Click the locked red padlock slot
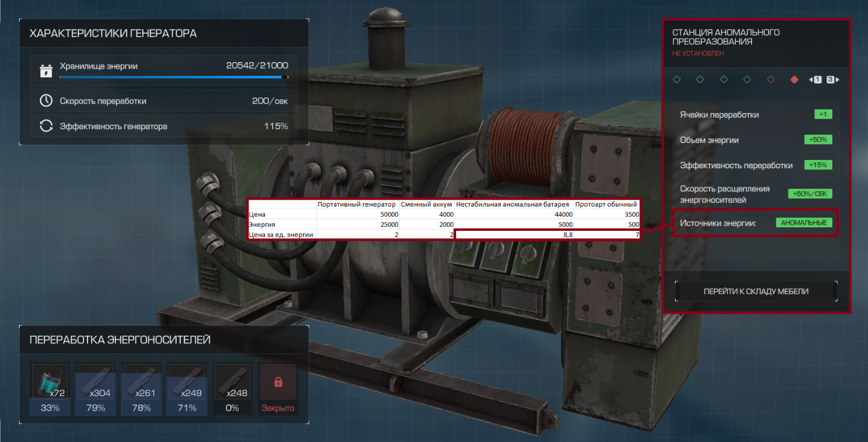This screenshot has width=868, height=442. coord(278,382)
